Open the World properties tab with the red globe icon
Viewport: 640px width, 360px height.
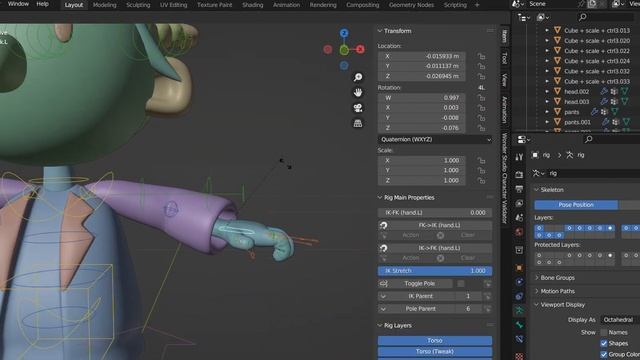519,232
